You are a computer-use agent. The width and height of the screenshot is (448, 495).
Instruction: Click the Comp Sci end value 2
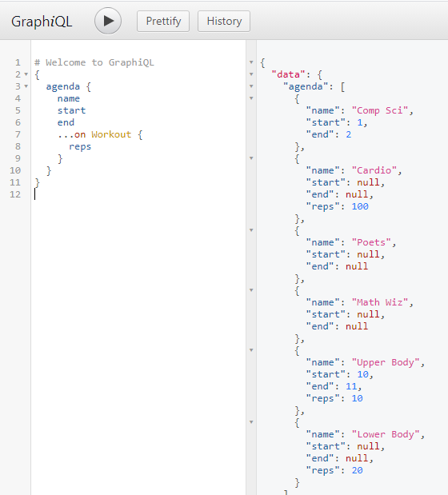(x=348, y=134)
